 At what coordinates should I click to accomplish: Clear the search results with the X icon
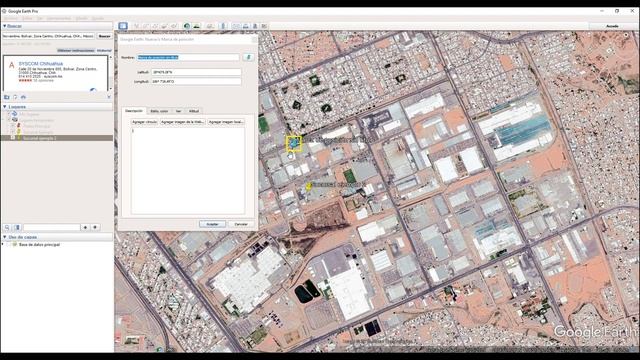109,97
